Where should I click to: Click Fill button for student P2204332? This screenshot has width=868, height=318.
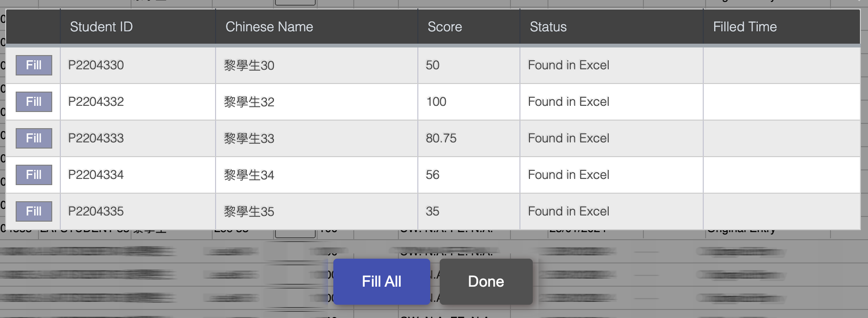[34, 102]
